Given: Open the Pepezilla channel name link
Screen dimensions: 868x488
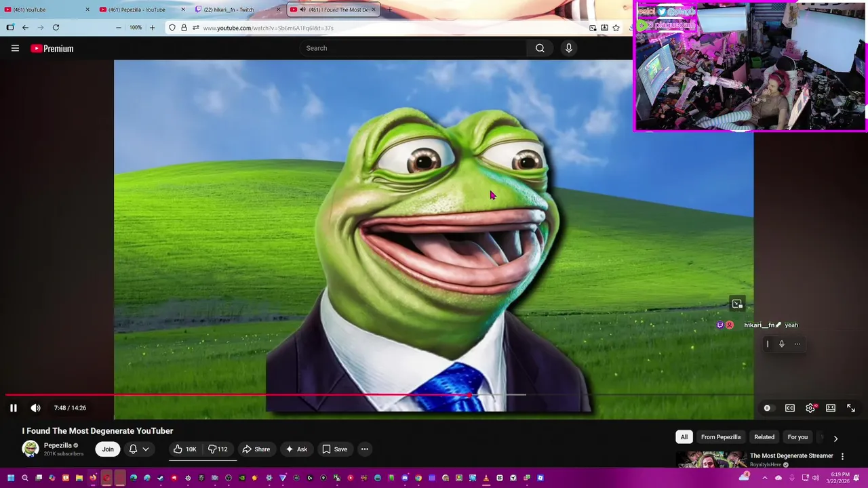Looking at the screenshot, I should pos(58,445).
